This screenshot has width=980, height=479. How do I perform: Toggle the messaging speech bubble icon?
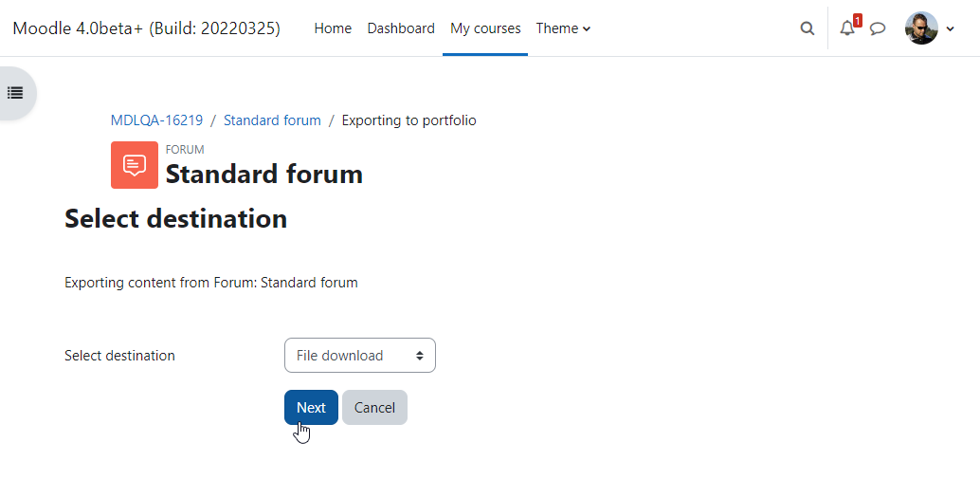coord(879,28)
